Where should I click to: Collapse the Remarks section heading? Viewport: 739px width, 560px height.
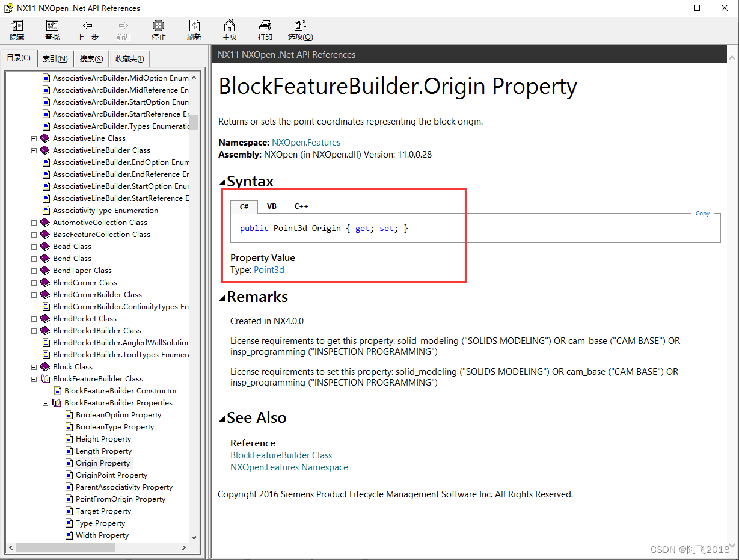[253, 297]
